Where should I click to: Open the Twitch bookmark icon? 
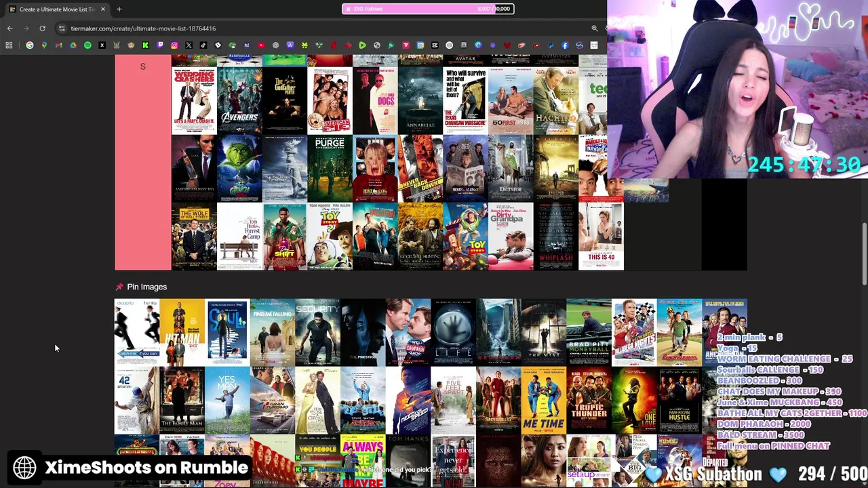pos(160,45)
